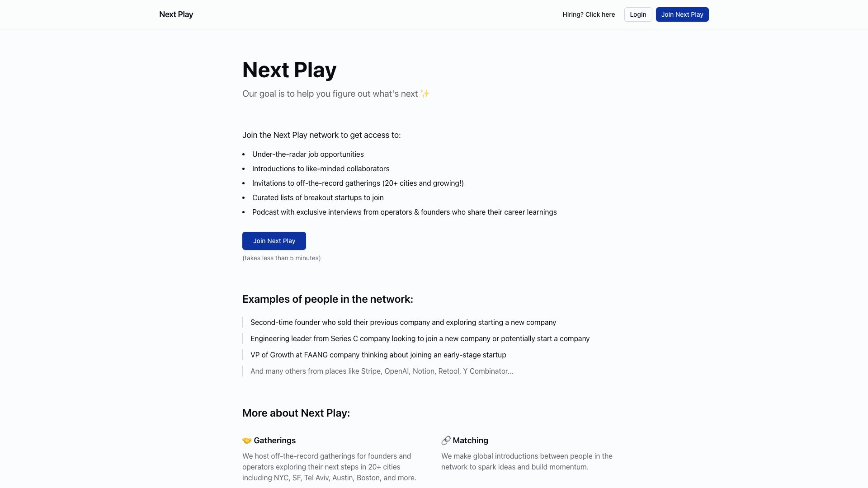Click the Next Play logo text
Image resolution: width=868 pixels, height=488 pixels.
coord(175,14)
